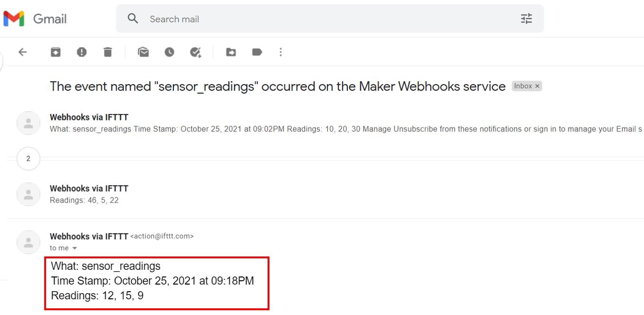Open the Gmail logo home link
This screenshot has width=644, height=315.
pos(35,19)
